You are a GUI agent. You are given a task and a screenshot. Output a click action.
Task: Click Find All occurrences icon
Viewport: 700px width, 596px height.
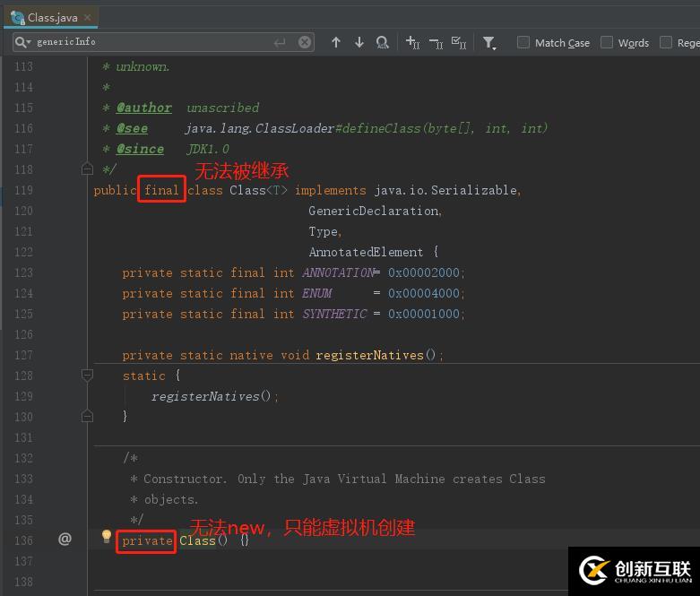coord(382,42)
